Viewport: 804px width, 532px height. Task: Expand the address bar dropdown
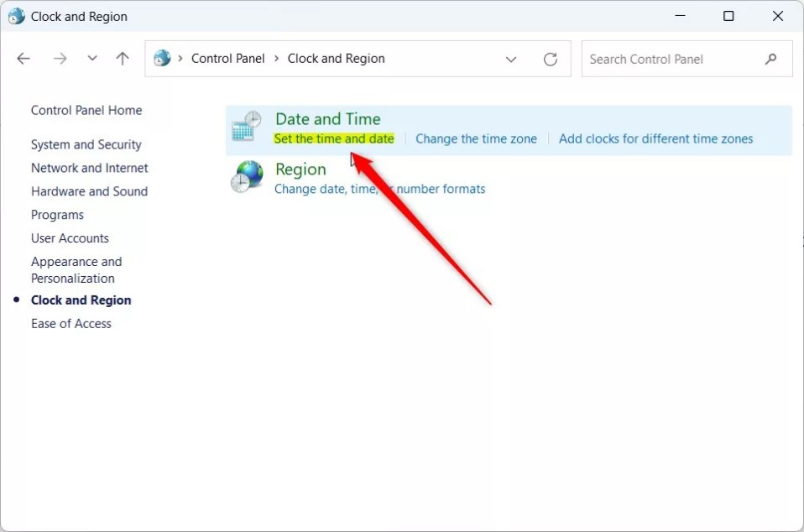click(x=511, y=59)
